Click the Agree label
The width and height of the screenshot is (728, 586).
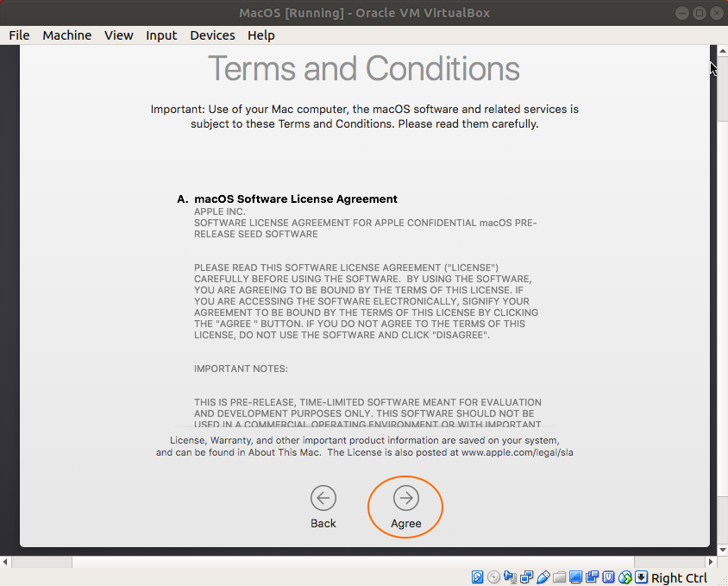click(x=406, y=524)
